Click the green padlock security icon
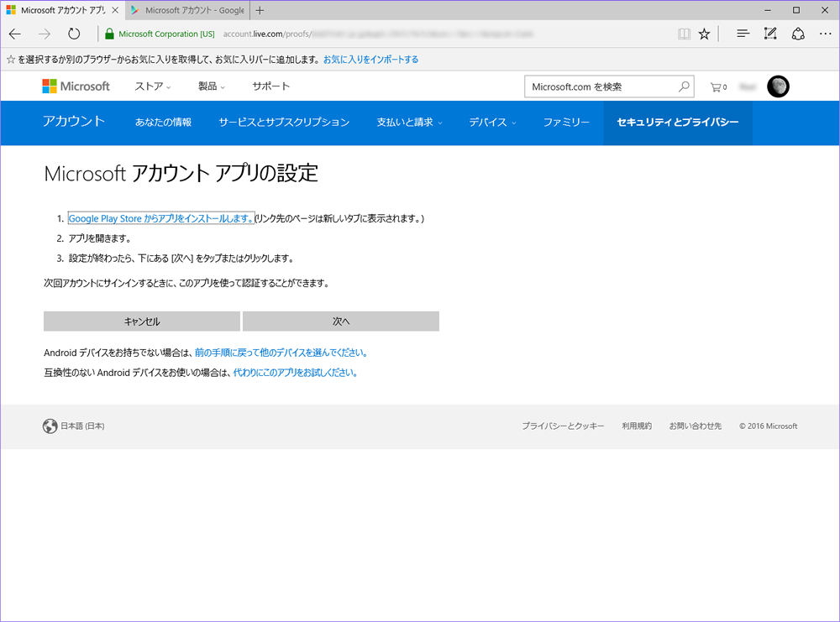 [109, 34]
